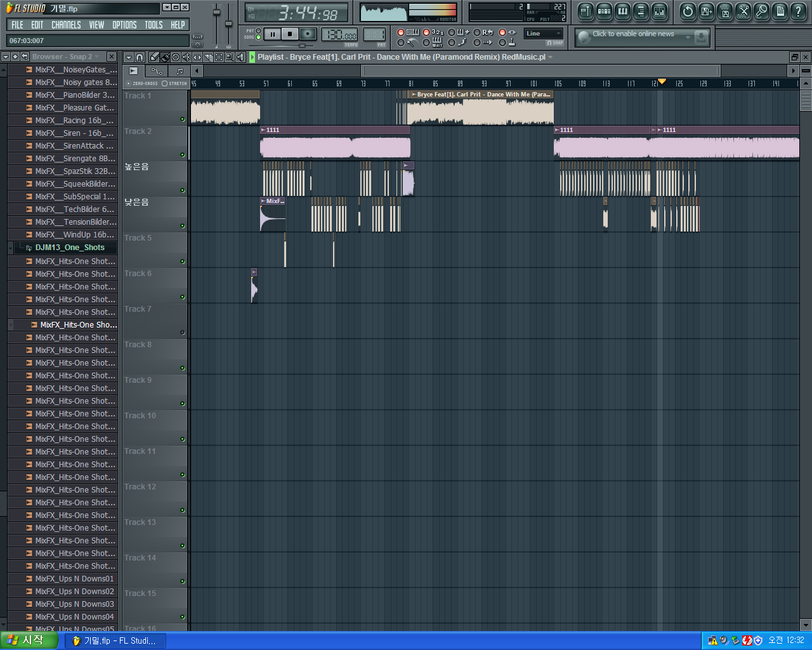Click the circular arrow undo icon
This screenshot has width=812, height=650.
688,11
